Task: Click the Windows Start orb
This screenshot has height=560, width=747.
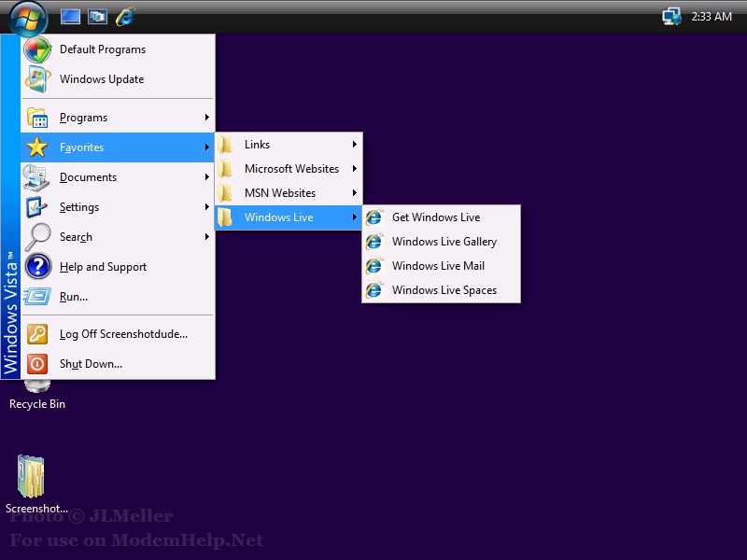Action: [x=28, y=18]
